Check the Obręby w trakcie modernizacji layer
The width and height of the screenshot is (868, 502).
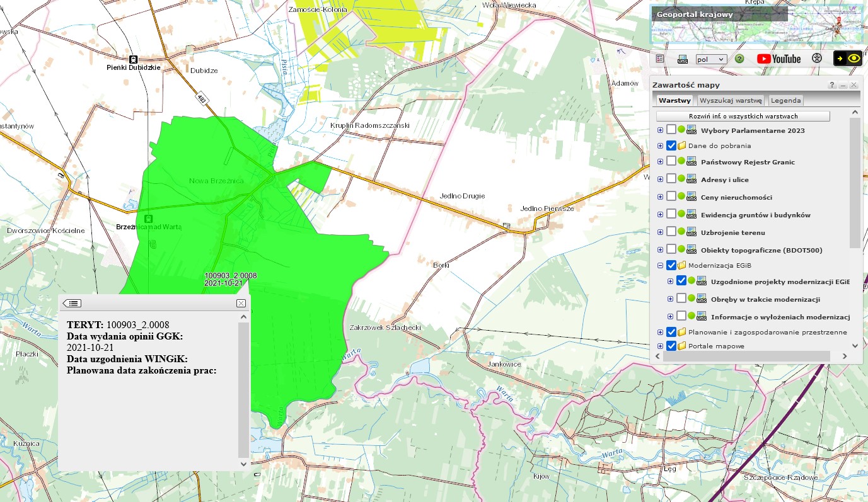(681, 299)
